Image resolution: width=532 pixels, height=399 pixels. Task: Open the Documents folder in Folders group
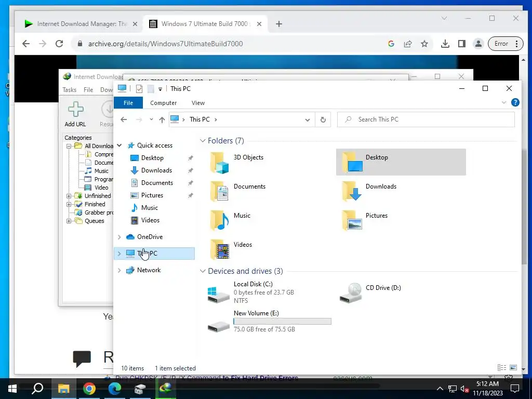tap(237, 191)
